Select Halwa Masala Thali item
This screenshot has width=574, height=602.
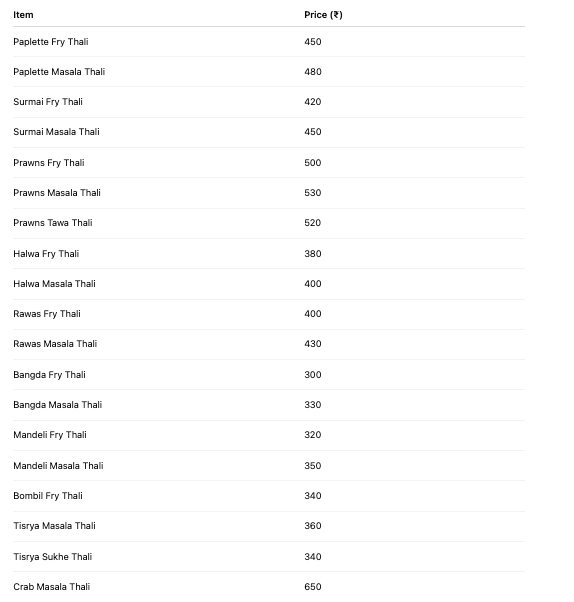coord(55,284)
